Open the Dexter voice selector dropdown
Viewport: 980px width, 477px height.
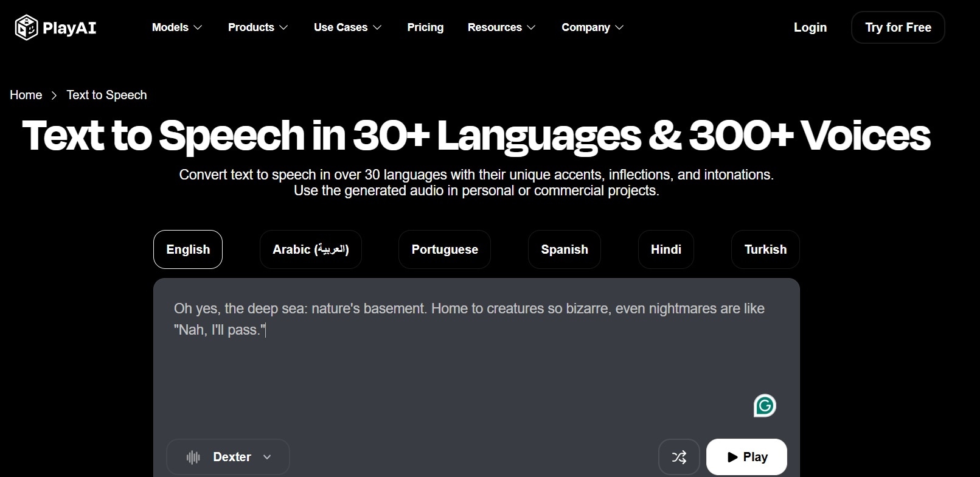tap(228, 457)
